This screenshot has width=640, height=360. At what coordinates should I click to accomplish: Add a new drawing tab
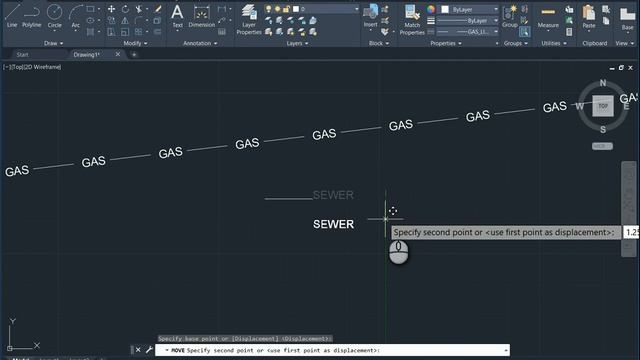134,54
